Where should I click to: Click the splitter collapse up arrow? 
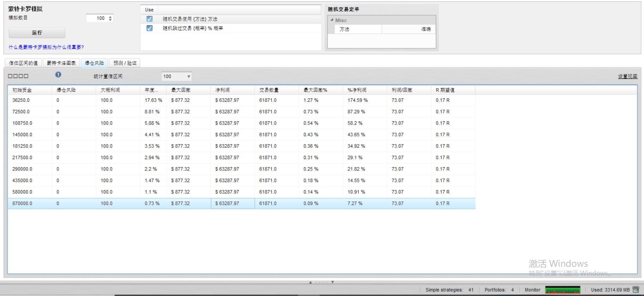(x=311, y=282)
